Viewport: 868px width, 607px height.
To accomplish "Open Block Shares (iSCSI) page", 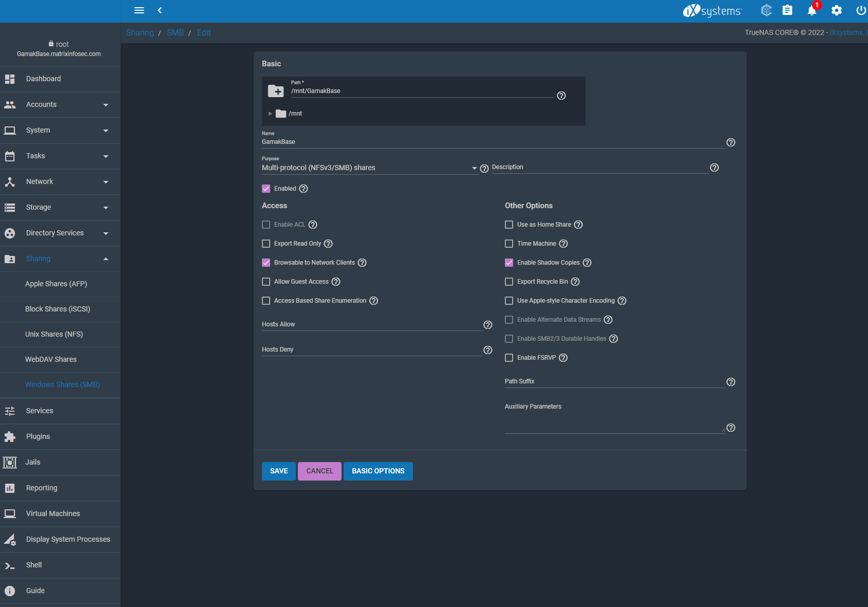I will pos(60,309).
